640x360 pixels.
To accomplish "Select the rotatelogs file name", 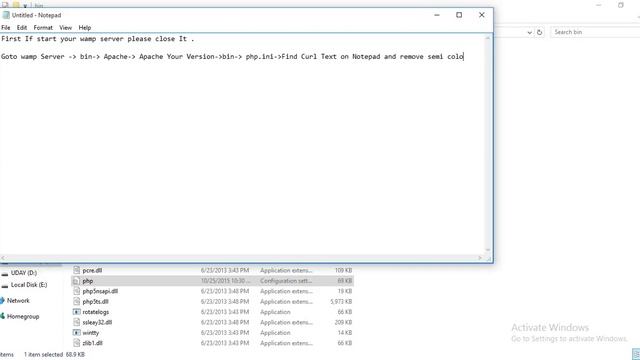I will (96, 312).
